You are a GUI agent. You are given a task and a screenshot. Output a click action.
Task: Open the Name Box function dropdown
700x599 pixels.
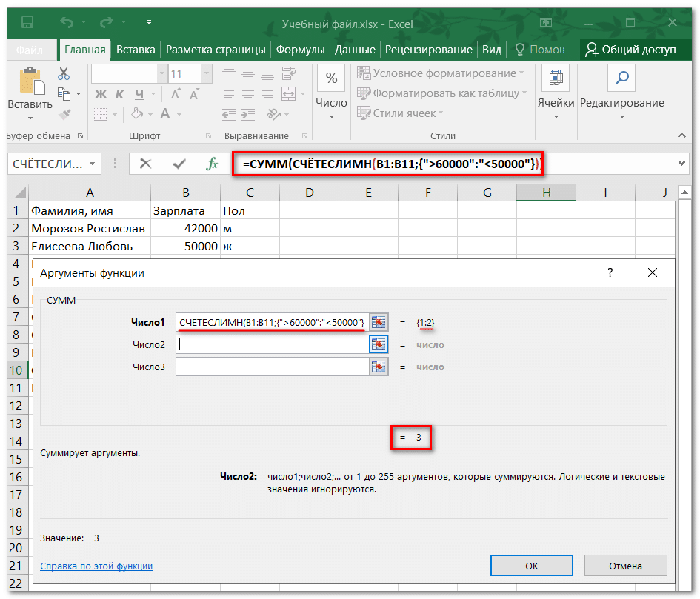(93, 164)
